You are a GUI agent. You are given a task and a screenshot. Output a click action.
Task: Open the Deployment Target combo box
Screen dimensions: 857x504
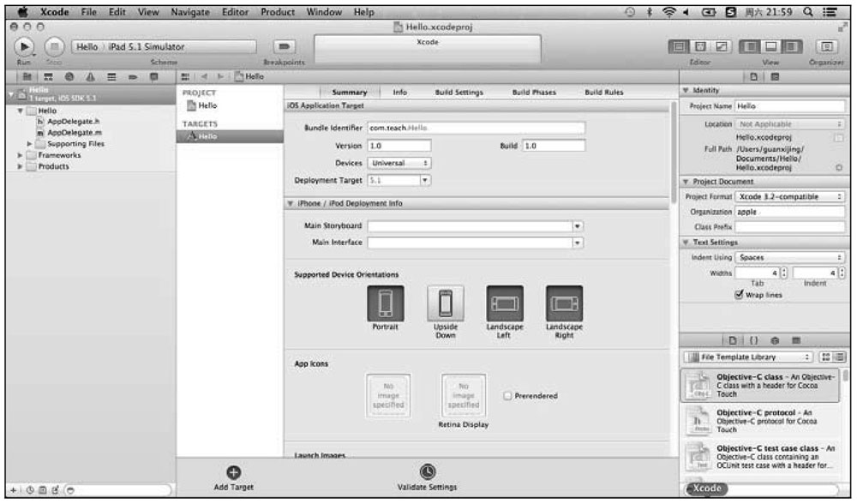tap(425, 180)
